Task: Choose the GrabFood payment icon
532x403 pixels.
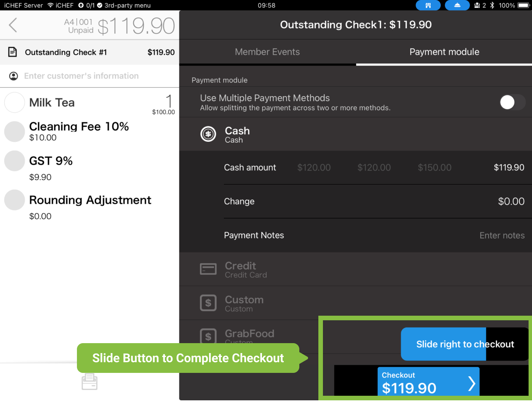Action: pyautogui.click(x=208, y=336)
